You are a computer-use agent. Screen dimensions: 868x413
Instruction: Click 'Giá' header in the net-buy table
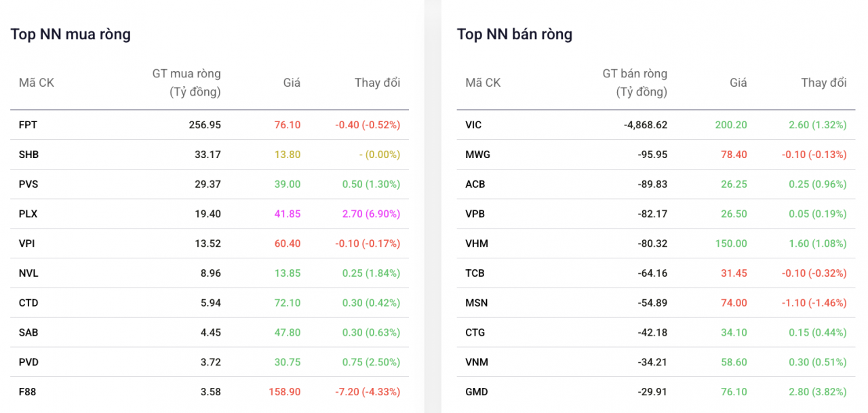(x=292, y=83)
